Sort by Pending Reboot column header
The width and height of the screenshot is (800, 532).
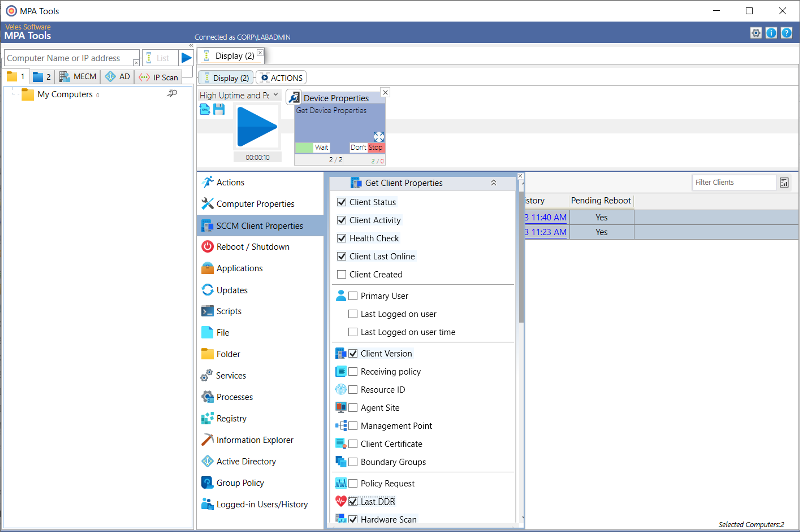601,200
